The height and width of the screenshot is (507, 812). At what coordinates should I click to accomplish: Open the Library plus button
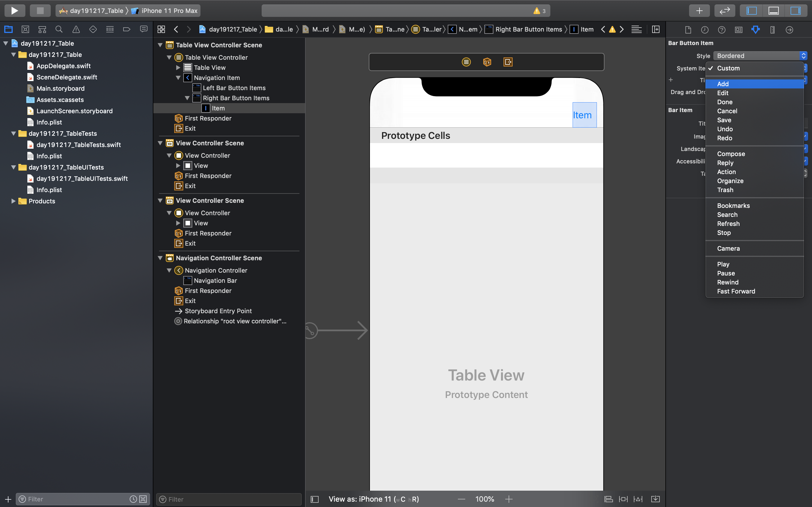click(x=699, y=10)
